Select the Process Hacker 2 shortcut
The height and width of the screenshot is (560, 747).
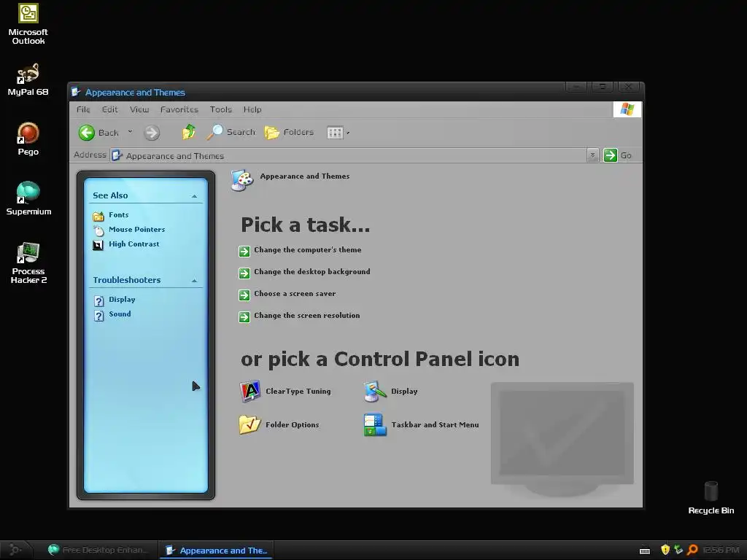28,262
